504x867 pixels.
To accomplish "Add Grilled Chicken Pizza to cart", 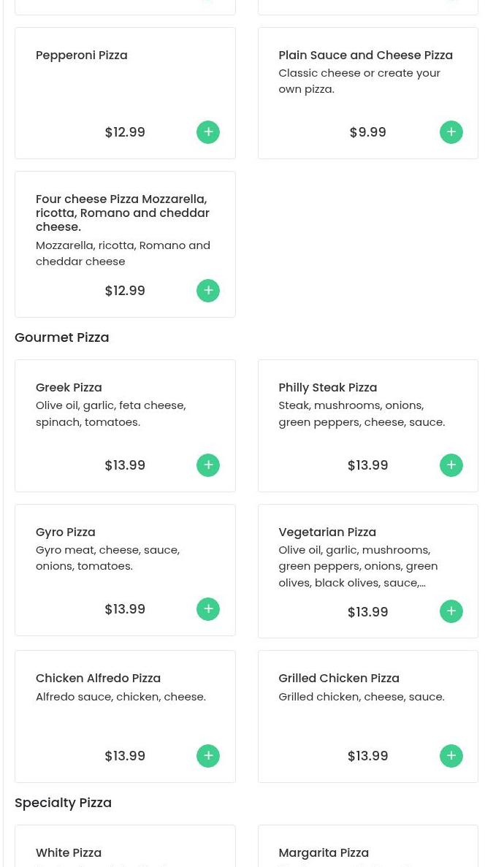I will tap(451, 756).
